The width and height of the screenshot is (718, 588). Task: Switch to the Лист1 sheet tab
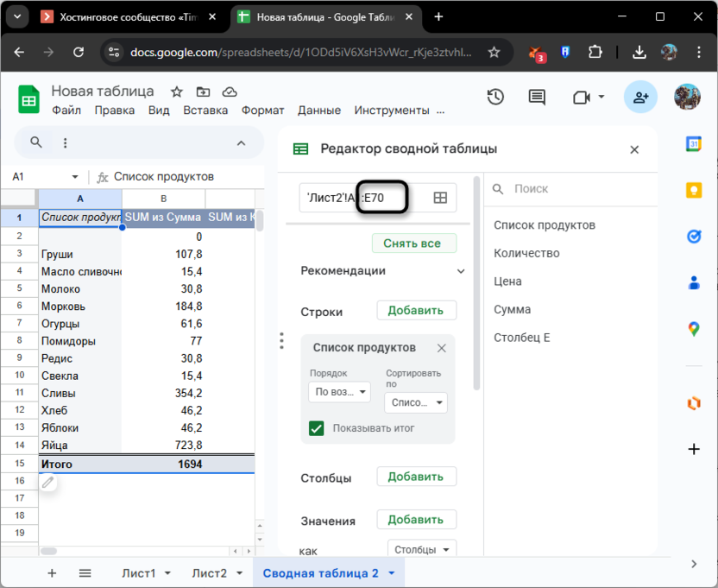[139, 572]
